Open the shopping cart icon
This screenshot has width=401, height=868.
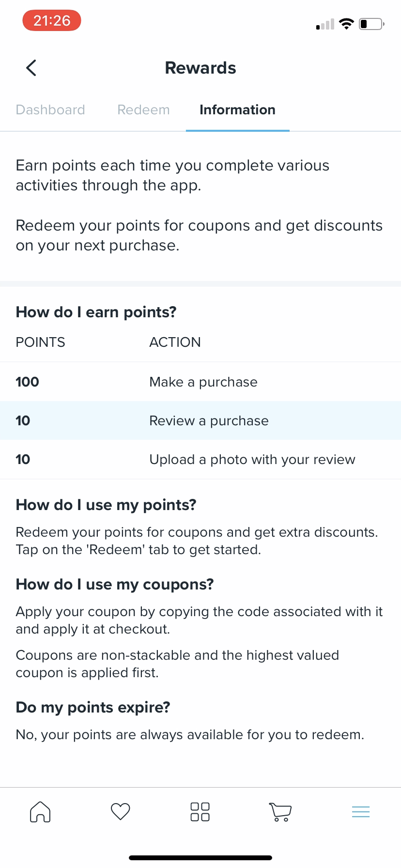pyautogui.click(x=280, y=812)
